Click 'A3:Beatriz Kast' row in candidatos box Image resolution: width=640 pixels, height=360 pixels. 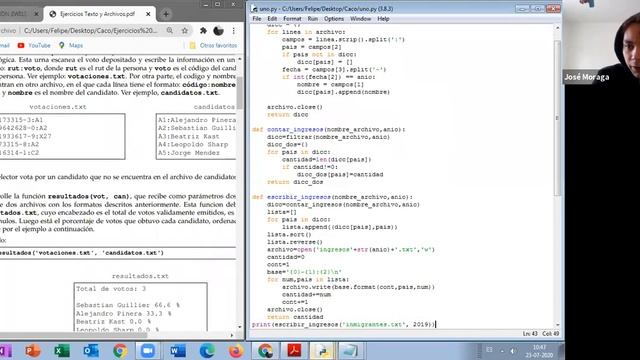[189, 136]
